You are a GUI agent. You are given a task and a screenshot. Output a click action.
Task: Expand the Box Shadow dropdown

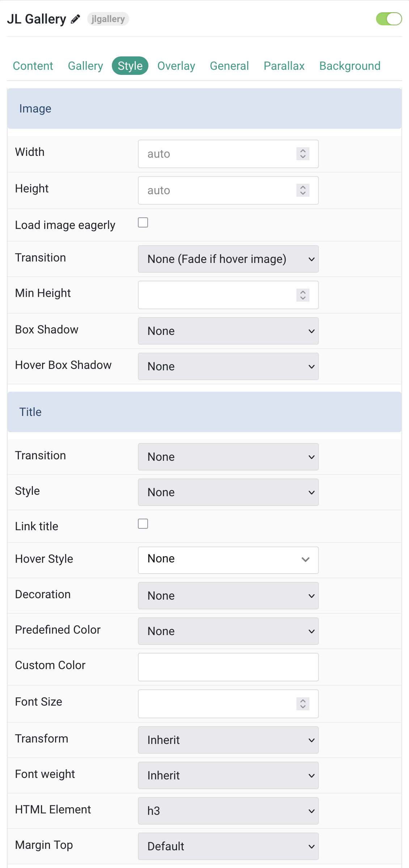228,331
